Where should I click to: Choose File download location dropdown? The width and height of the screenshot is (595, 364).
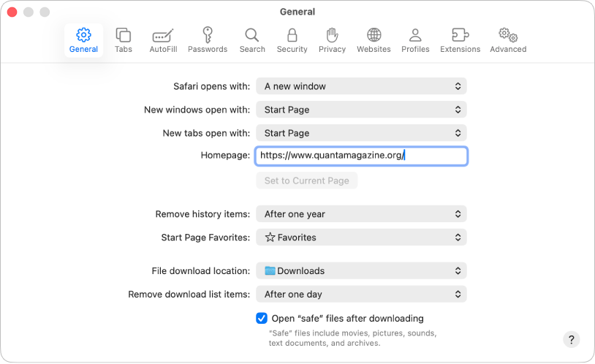361,270
